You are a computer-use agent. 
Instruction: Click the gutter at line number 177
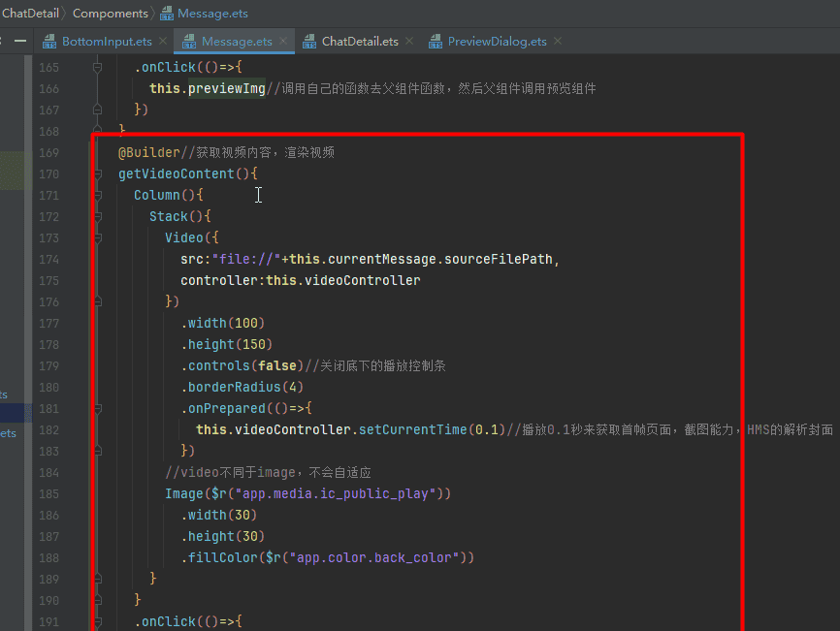pyautogui.click(x=48, y=324)
